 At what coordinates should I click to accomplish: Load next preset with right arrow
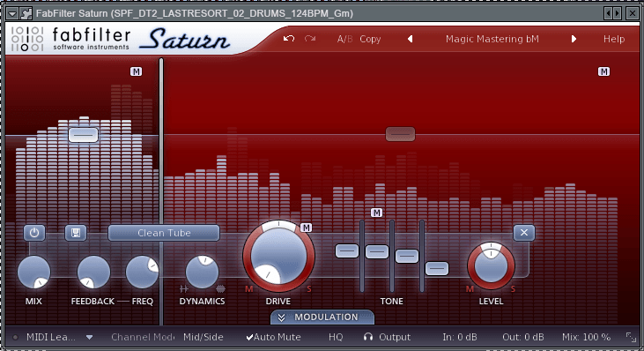pyautogui.click(x=574, y=39)
